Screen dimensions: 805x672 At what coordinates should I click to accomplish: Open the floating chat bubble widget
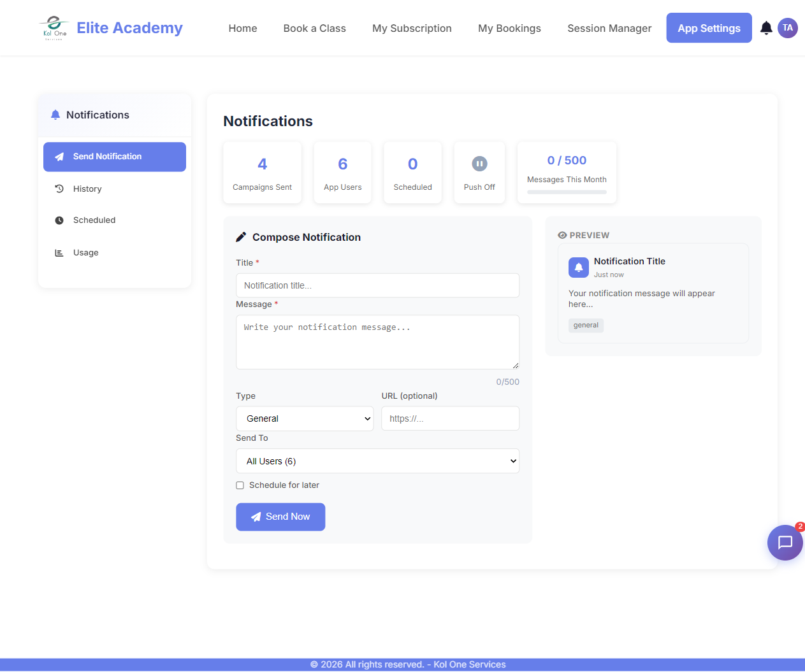[x=785, y=543]
